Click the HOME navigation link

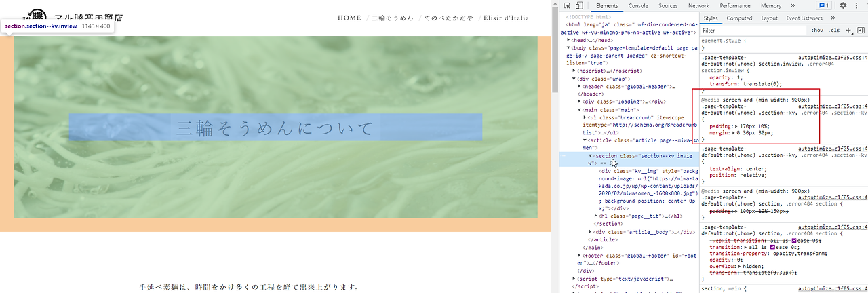click(x=349, y=18)
